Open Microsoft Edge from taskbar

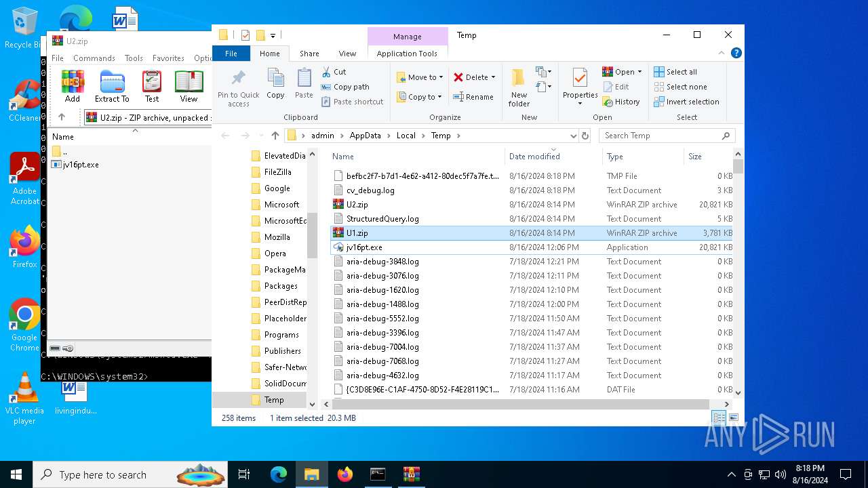click(x=279, y=474)
